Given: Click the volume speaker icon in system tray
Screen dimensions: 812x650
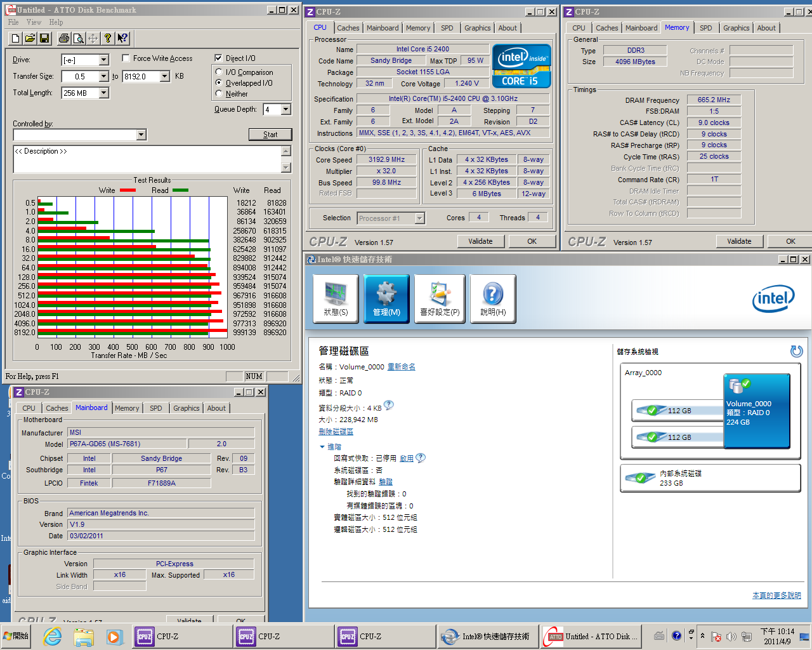Looking at the screenshot, I should click(731, 636).
